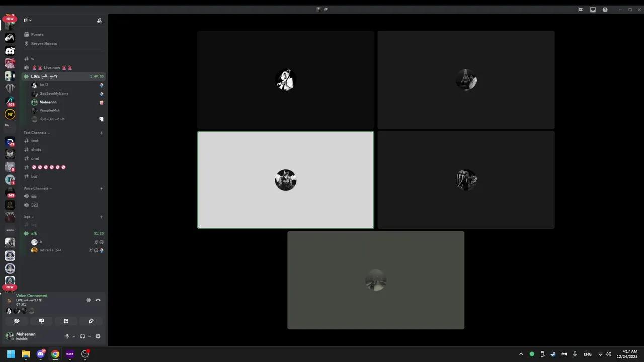Viewport: 644px width, 362px height.
Task: Open the server with 363 badge
Action: (x=10, y=192)
